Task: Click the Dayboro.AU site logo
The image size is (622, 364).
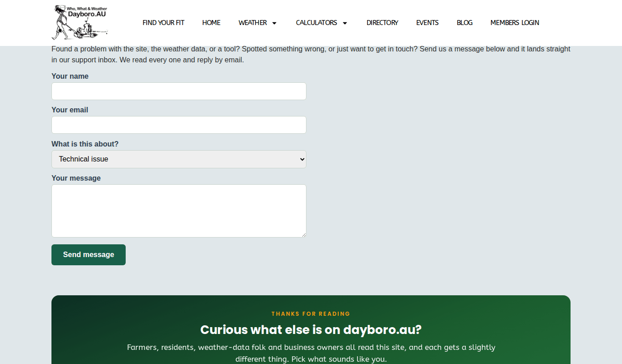Action: [x=80, y=22]
